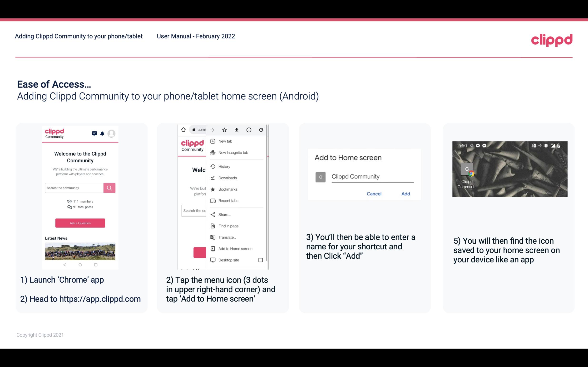Click the Add button for shortcut
The image size is (588, 367).
(x=405, y=193)
